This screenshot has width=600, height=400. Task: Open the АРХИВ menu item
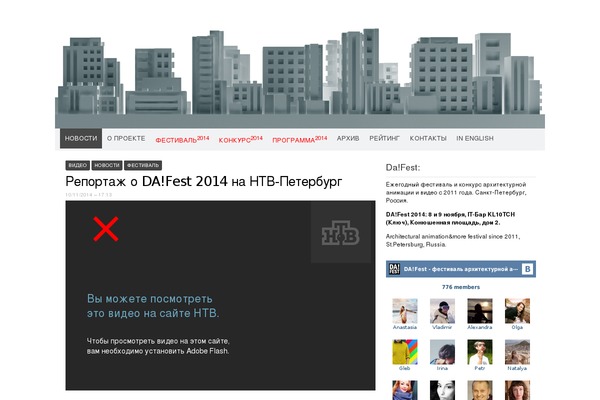coord(348,138)
